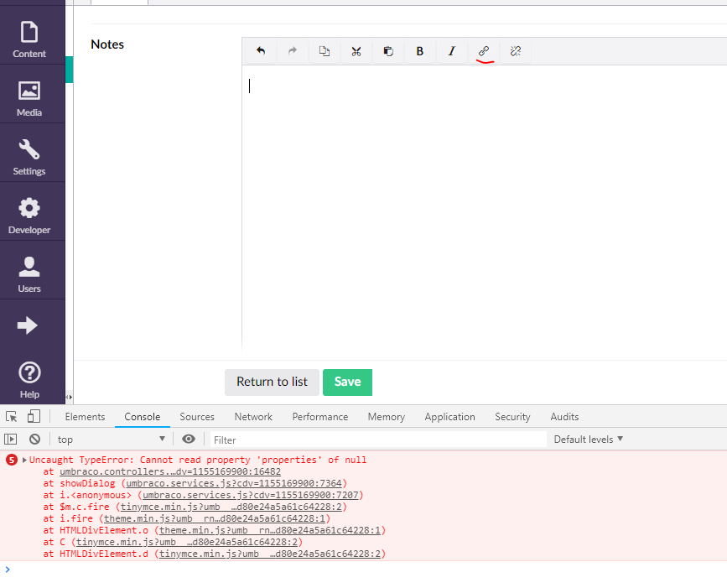Toggle Bold formatting in the editor

click(x=420, y=51)
